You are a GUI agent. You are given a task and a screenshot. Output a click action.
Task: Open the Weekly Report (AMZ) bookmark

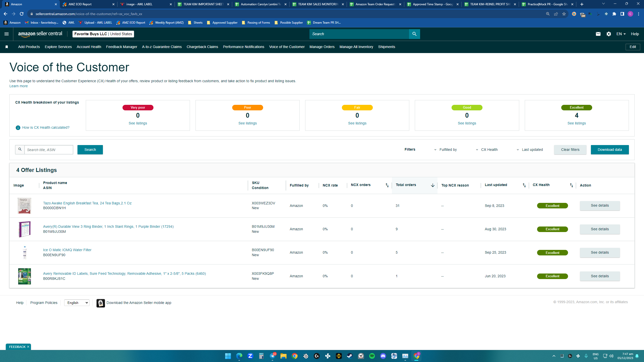[166, 23]
